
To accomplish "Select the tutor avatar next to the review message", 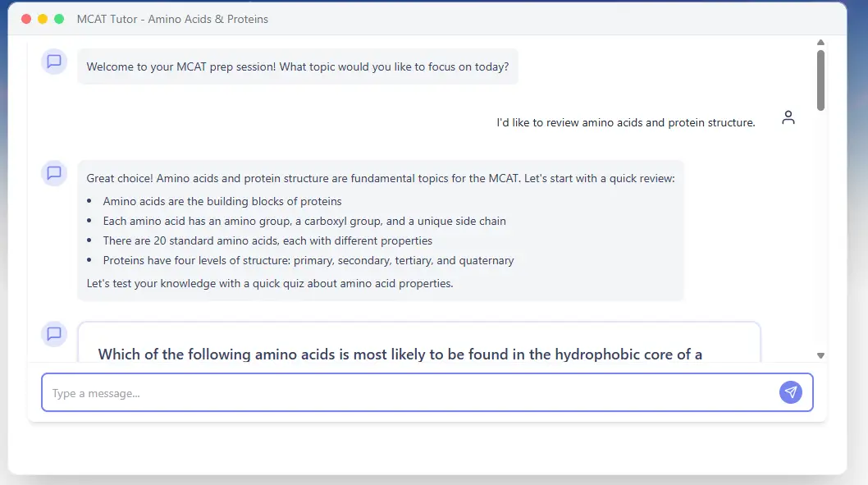I will click(x=53, y=173).
